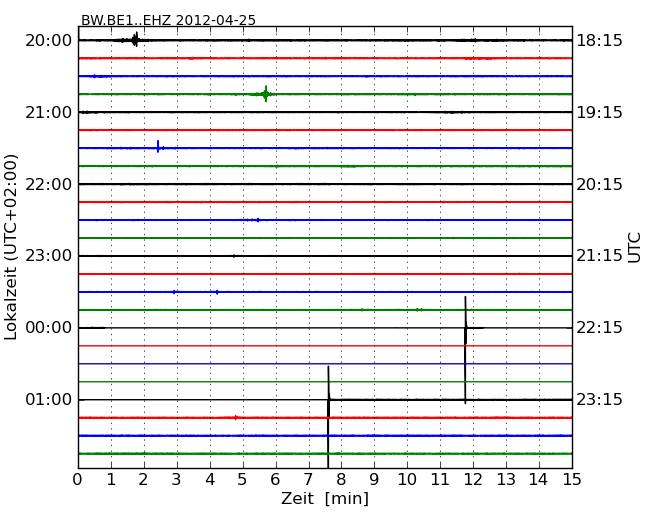Click the 01:00 local time label
Screen dimensions: 650x520
point(49,399)
